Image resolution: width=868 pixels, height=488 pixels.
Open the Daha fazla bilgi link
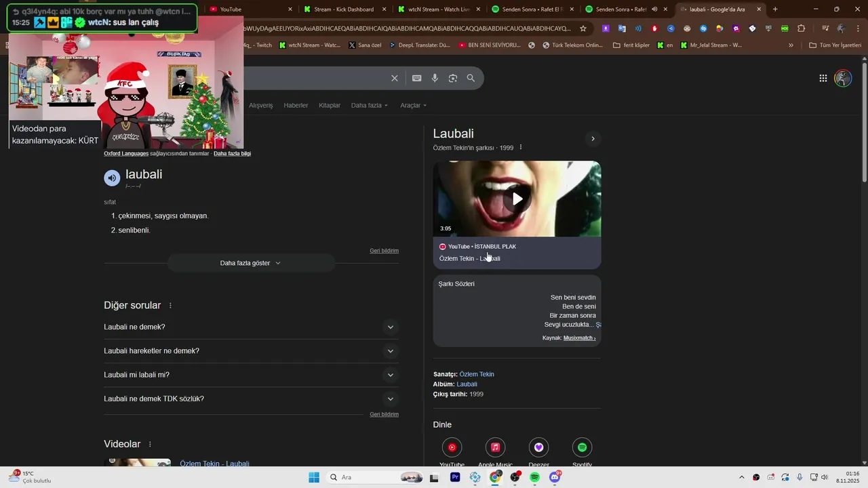point(232,154)
